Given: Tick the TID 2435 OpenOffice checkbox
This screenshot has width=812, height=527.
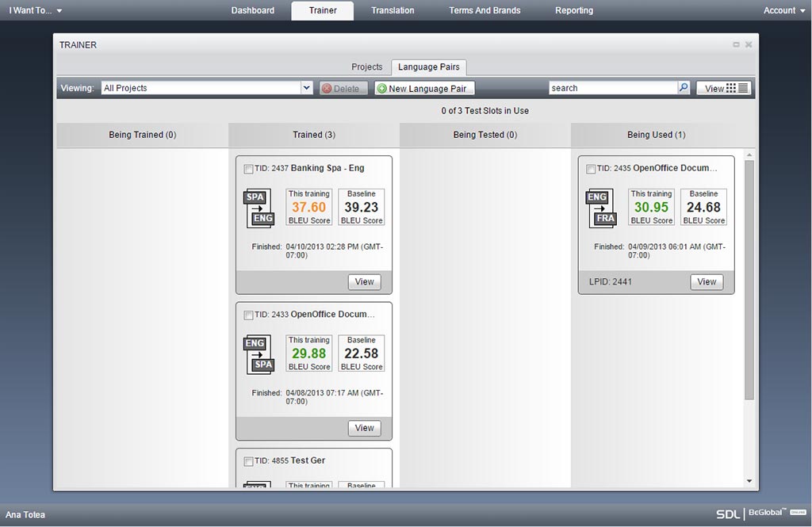Looking at the screenshot, I should point(591,169).
